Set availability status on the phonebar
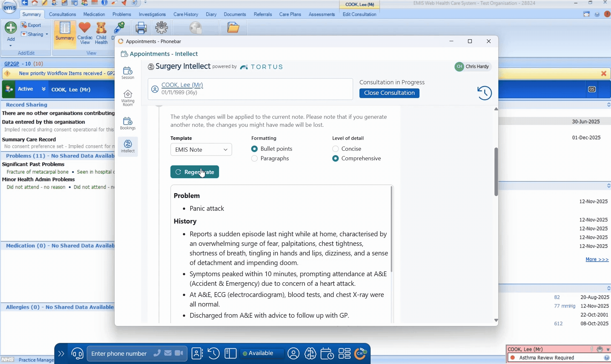 (x=261, y=353)
